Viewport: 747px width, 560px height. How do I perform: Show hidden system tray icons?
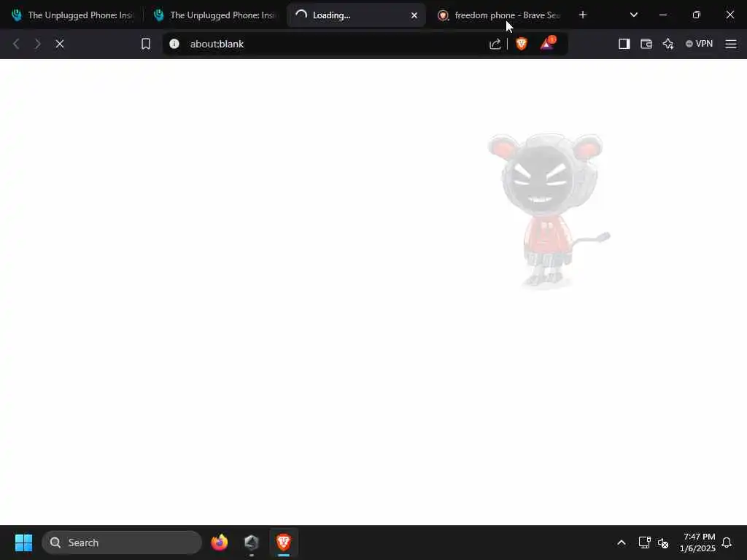622,542
